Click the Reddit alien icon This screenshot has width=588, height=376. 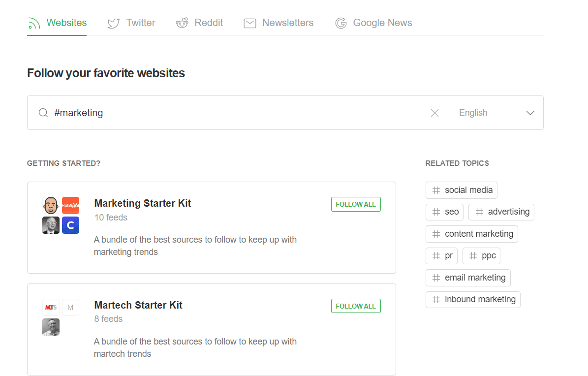tap(182, 23)
